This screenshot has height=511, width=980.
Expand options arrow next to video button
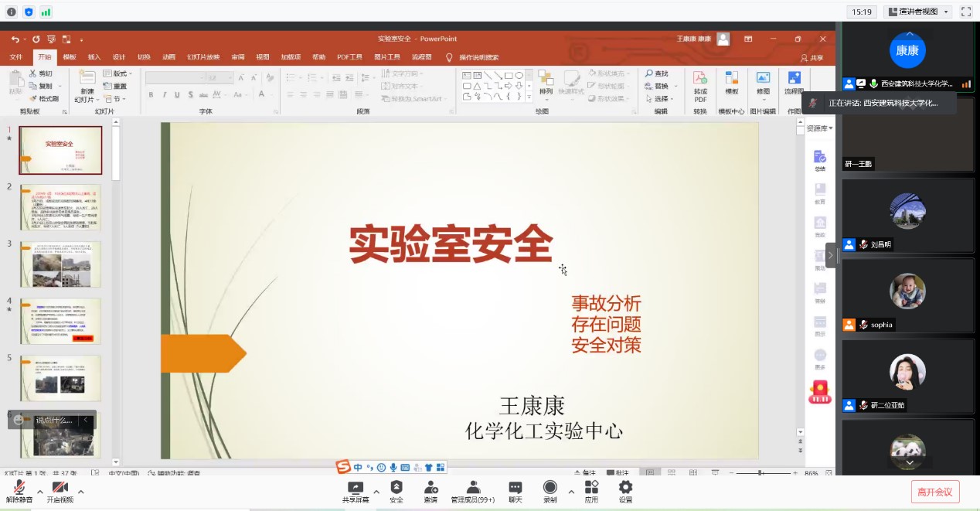80,491
